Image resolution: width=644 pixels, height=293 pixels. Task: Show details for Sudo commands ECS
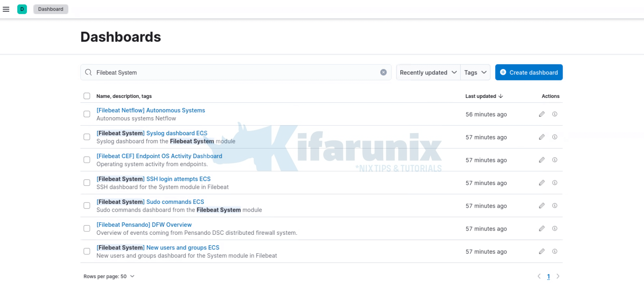[555, 206]
